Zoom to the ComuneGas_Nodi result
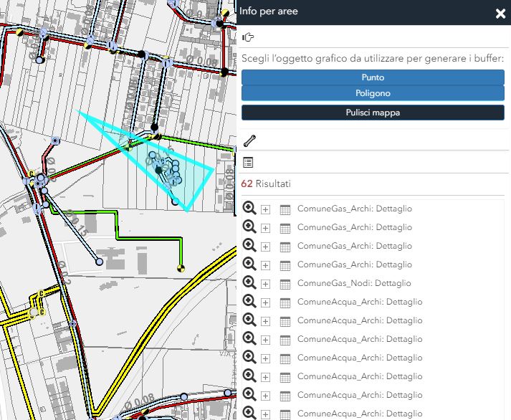 click(249, 282)
